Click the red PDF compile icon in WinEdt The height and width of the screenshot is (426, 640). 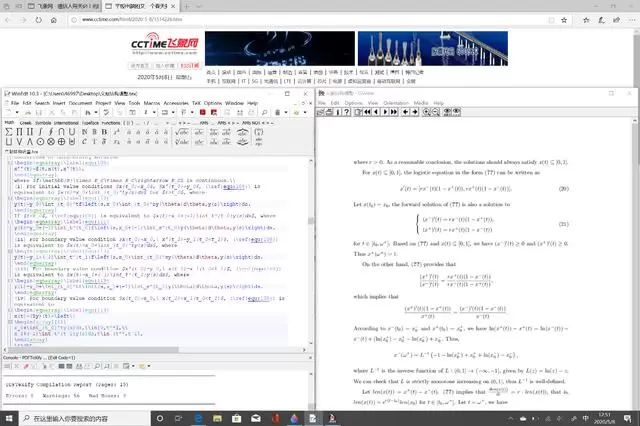coord(203,112)
